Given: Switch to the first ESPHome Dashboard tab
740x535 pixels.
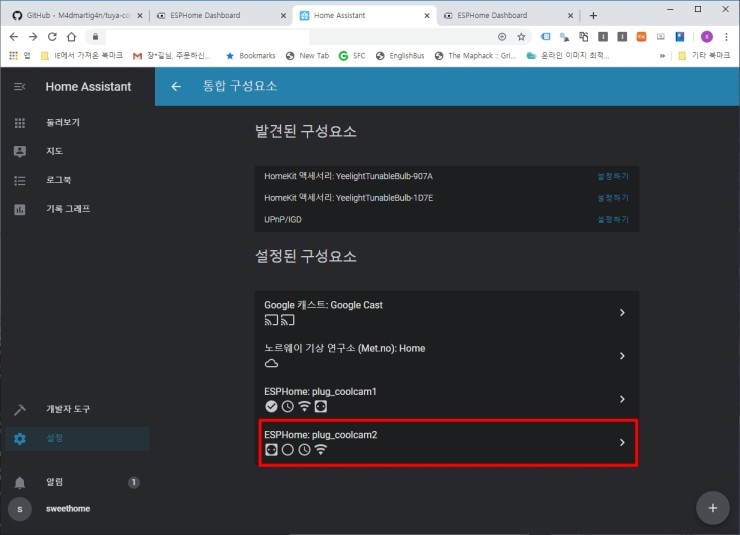Looking at the screenshot, I should (x=221, y=16).
